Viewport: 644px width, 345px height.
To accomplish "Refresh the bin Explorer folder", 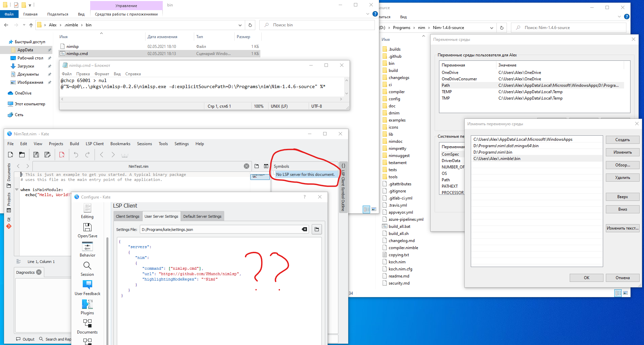I will coord(250,25).
